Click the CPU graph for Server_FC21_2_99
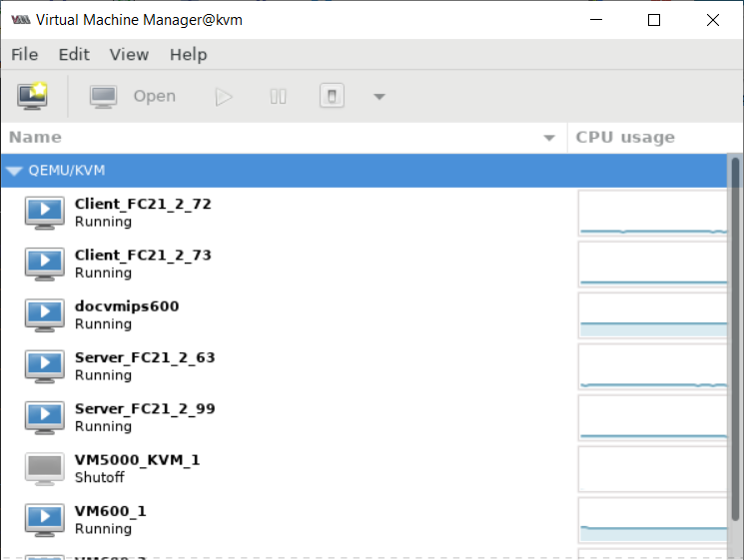The width and height of the screenshot is (744, 560). pyautogui.click(x=653, y=417)
